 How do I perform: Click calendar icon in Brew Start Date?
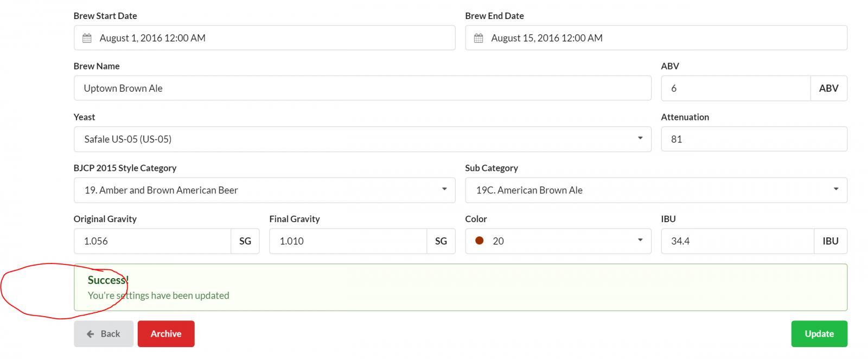pyautogui.click(x=87, y=38)
